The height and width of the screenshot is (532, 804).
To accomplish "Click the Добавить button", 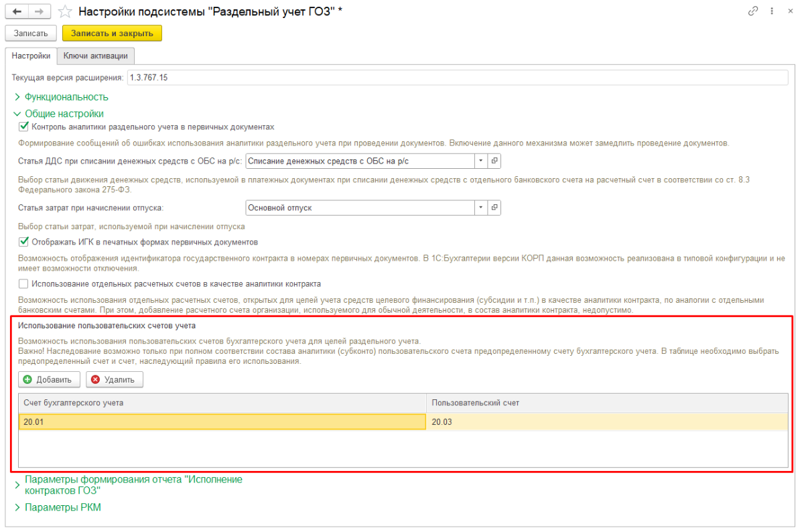I will point(49,380).
